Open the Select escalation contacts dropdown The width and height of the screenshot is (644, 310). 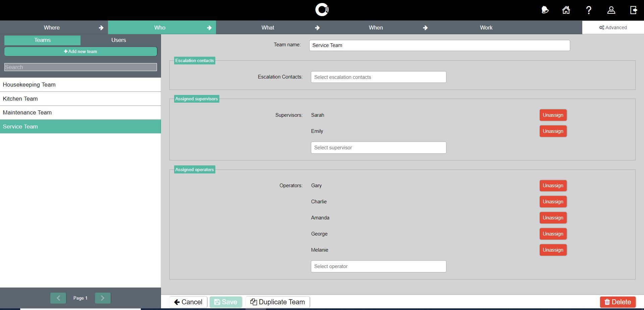click(378, 77)
